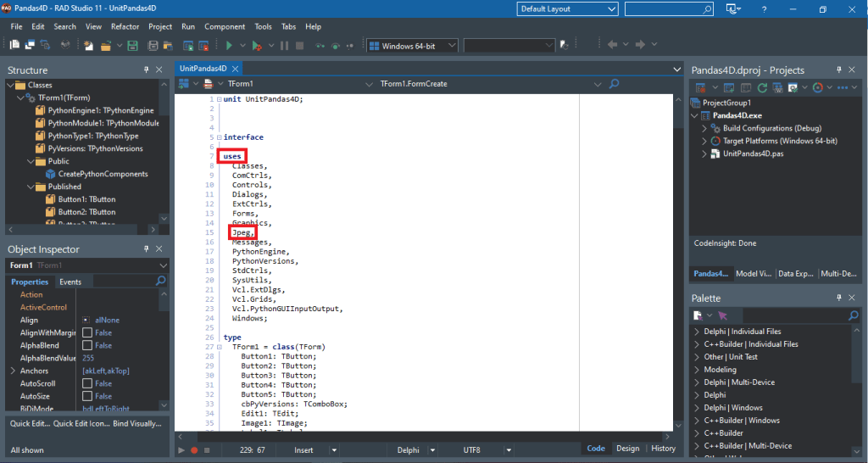This screenshot has height=463, width=868.
Task: Click the Palette search magnifier icon
Action: [853, 315]
